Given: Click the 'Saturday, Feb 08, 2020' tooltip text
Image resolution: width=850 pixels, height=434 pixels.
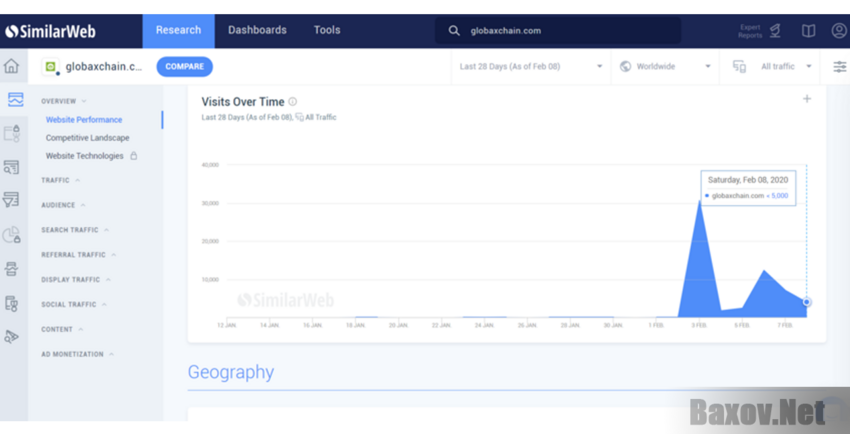Looking at the screenshot, I should point(748,180).
